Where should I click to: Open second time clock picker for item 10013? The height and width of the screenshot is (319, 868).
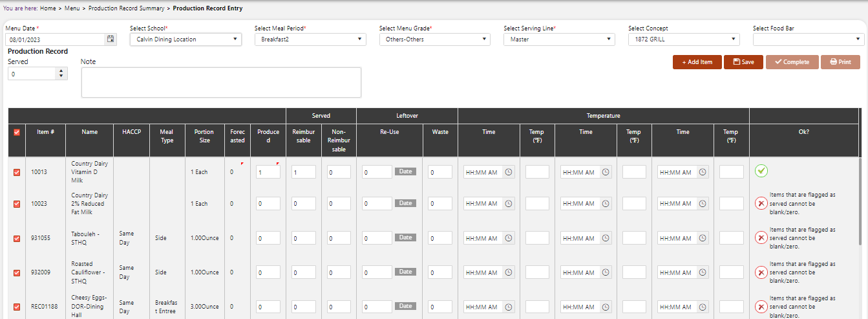point(606,172)
